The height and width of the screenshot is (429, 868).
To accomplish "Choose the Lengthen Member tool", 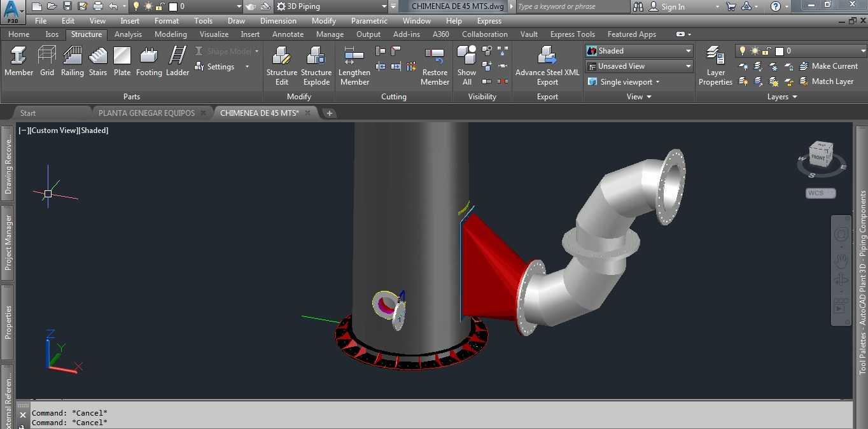I will 354,66.
